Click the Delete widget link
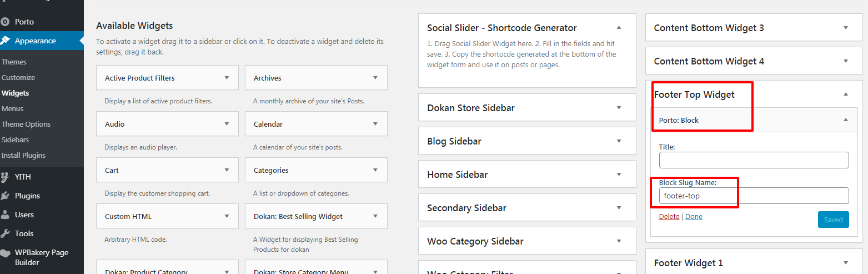Image resolution: width=868 pixels, height=274 pixels. coord(669,217)
